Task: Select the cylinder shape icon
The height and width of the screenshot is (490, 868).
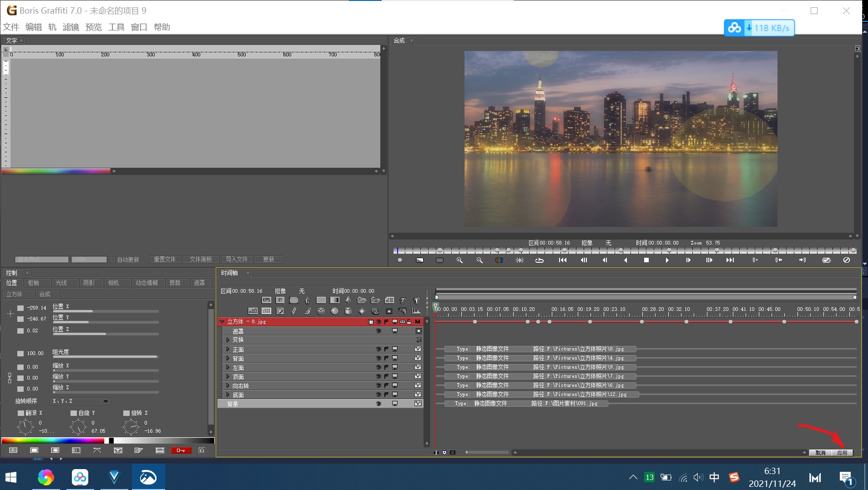Action: pyautogui.click(x=348, y=311)
